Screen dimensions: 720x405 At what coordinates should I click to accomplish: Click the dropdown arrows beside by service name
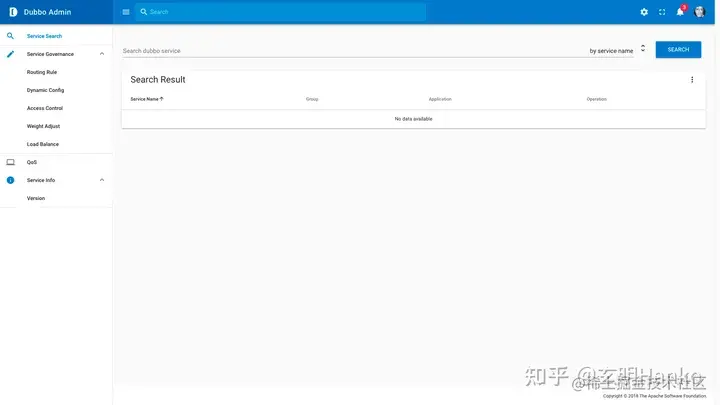pyautogui.click(x=643, y=48)
